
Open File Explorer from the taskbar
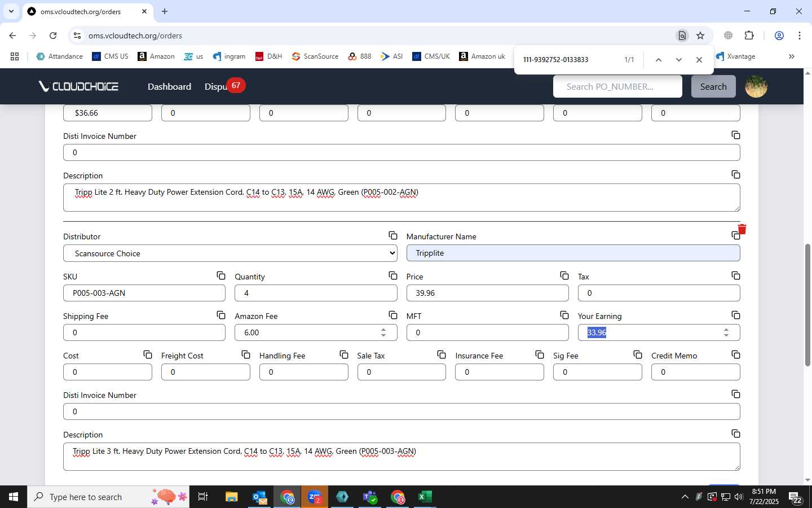click(x=232, y=497)
